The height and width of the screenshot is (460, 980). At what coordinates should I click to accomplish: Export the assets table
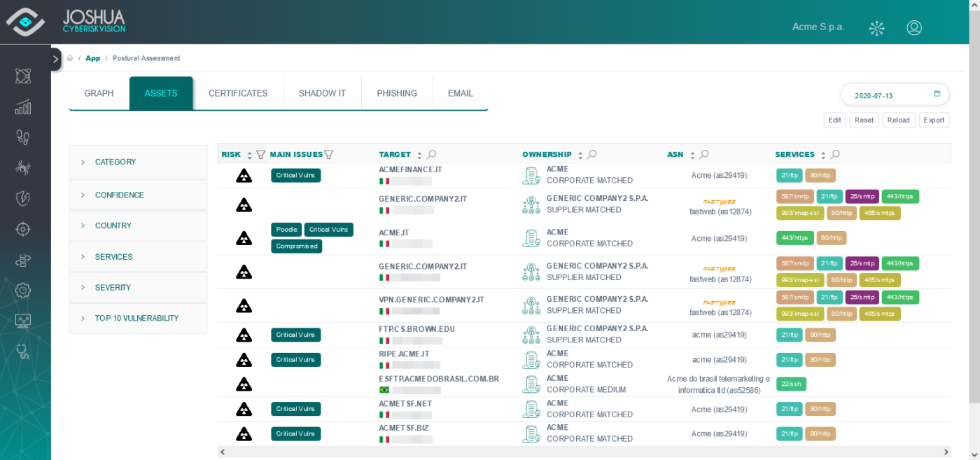[x=934, y=120]
